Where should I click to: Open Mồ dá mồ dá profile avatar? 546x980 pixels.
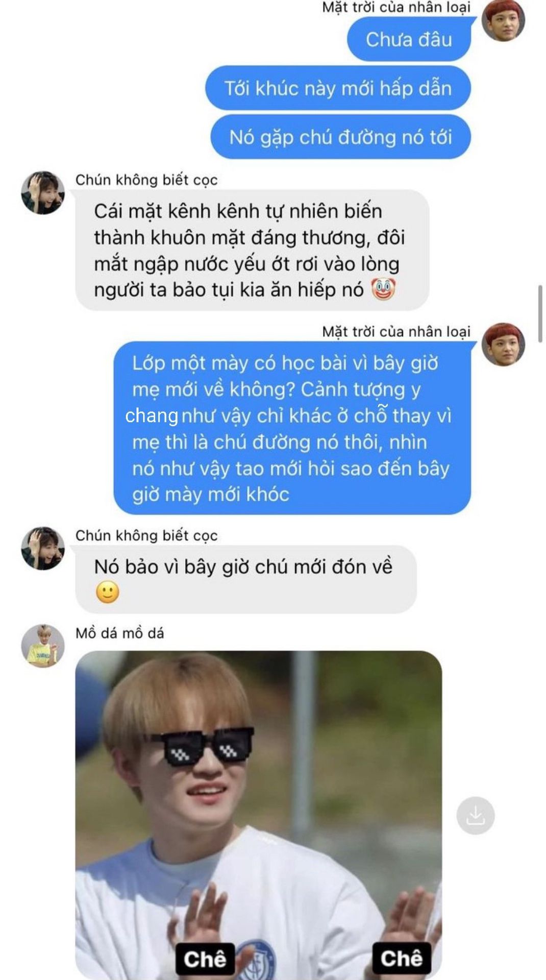pyautogui.click(x=43, y=646)
